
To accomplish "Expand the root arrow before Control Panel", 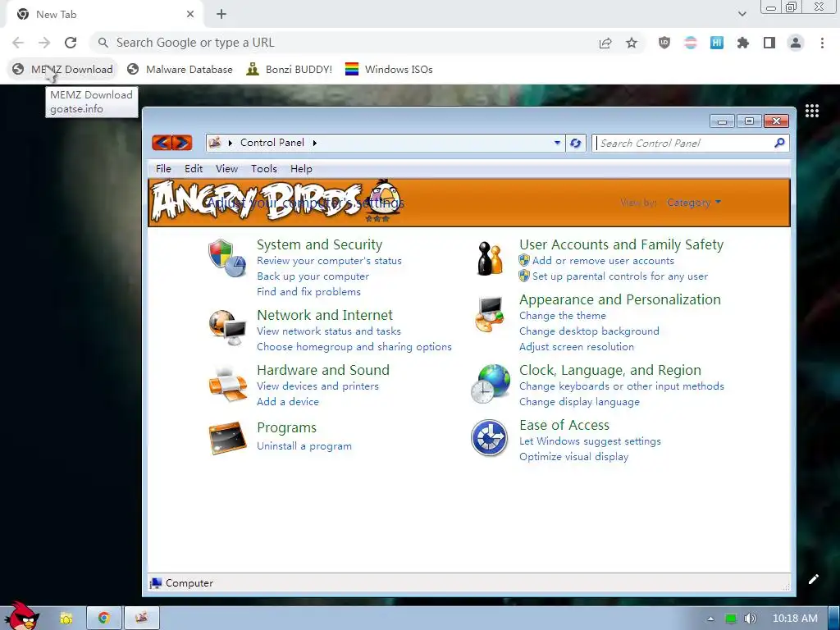I will click(231, 143).
